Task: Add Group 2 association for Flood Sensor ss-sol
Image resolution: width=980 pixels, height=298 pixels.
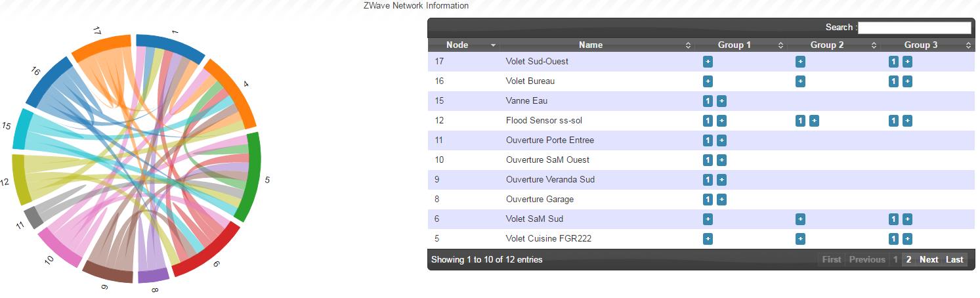Action: pos(814,121)
